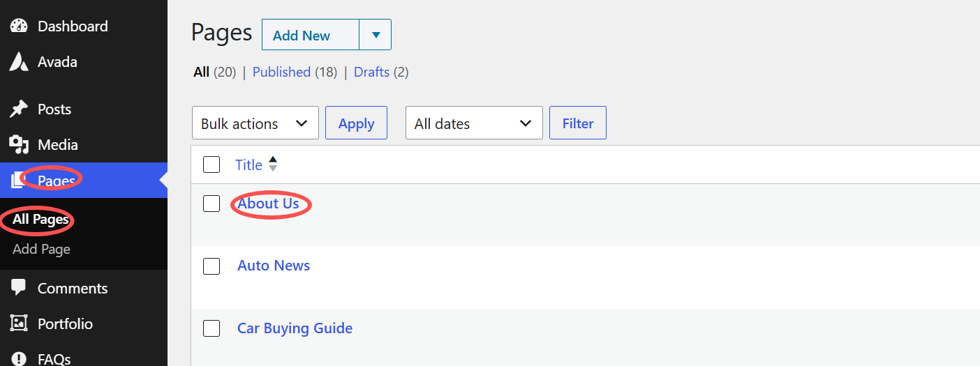Image resolution: width=980 pixels, height=366 pixels.
Task: Click the Filter button
Action: (x=578, y=123)
